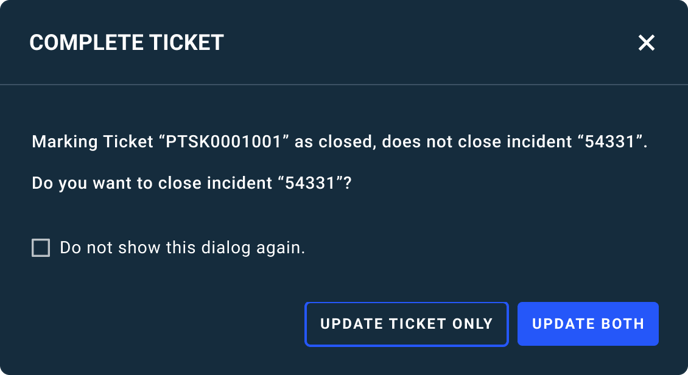The width and height of the screenshot is (688, 375).
Task: Click the words 'as closed' in the message
Action: point(335,142)
